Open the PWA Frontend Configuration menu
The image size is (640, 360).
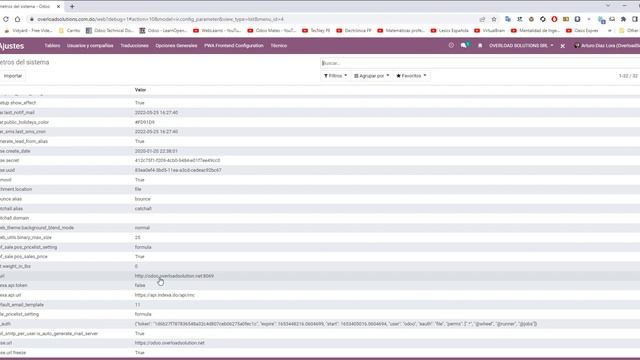tap(234, 46)
